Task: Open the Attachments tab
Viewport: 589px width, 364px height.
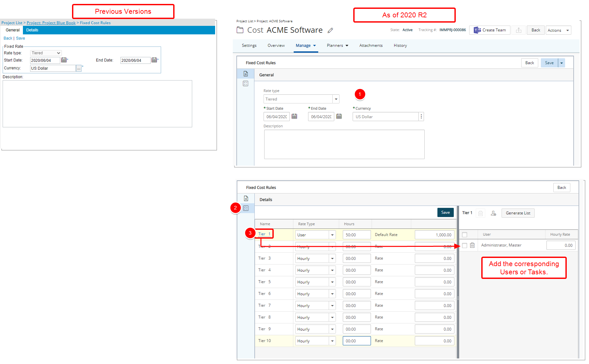Action: click(x=371, y=45)
